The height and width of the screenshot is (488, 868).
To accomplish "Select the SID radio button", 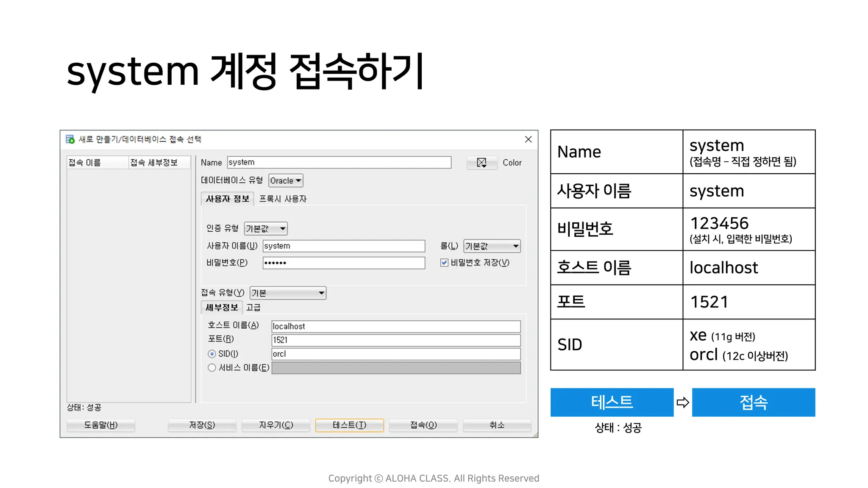I will tap(212, 354).
